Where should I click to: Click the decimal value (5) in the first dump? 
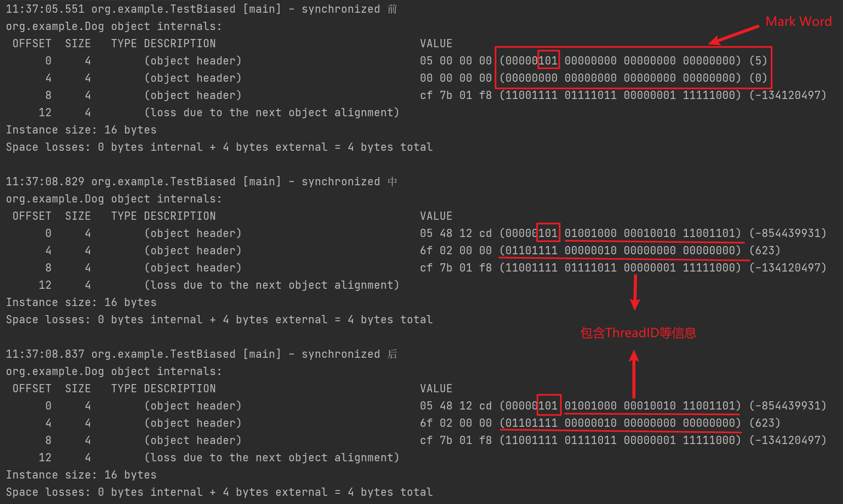click(758, 61)
